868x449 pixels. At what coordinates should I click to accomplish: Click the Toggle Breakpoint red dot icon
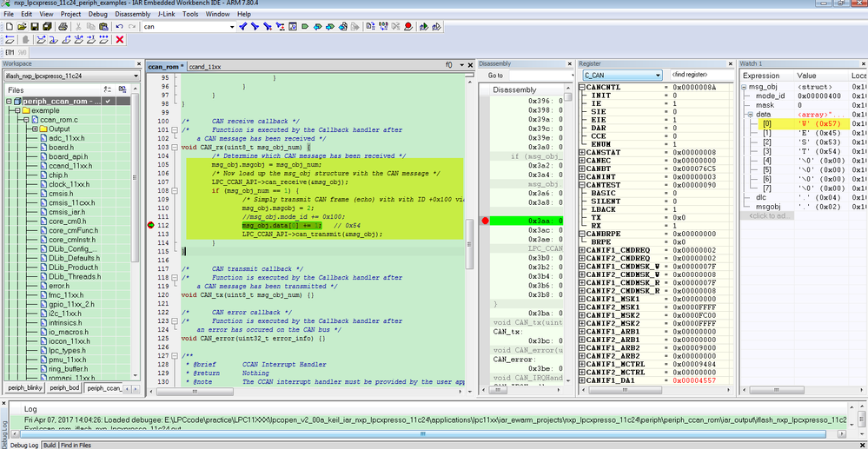408,27
